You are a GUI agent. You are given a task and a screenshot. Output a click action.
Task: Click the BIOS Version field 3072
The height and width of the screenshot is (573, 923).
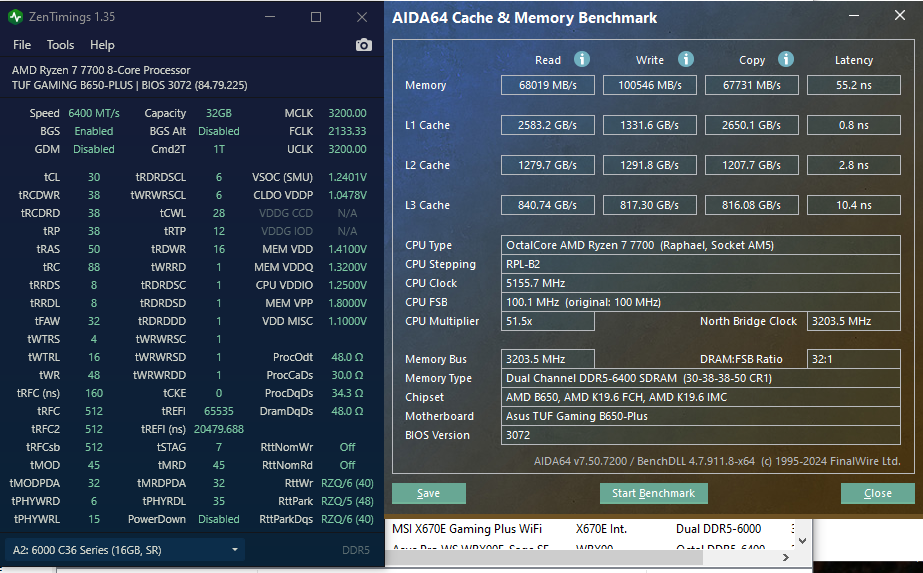tap(700, 435)
